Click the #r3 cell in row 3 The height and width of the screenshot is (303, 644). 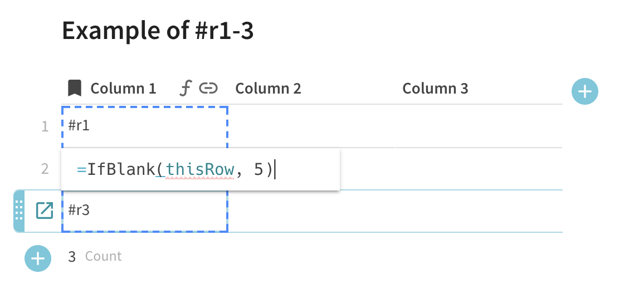tap(145, 211)
